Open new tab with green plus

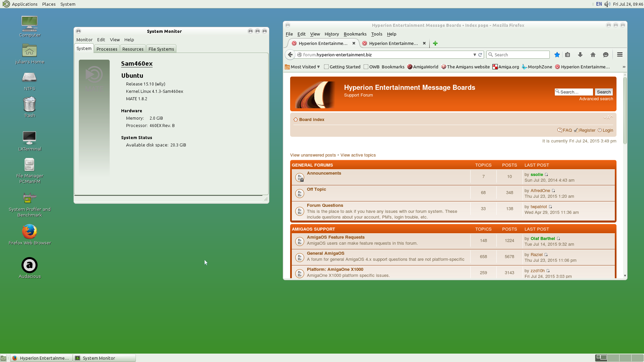(435, 43)
